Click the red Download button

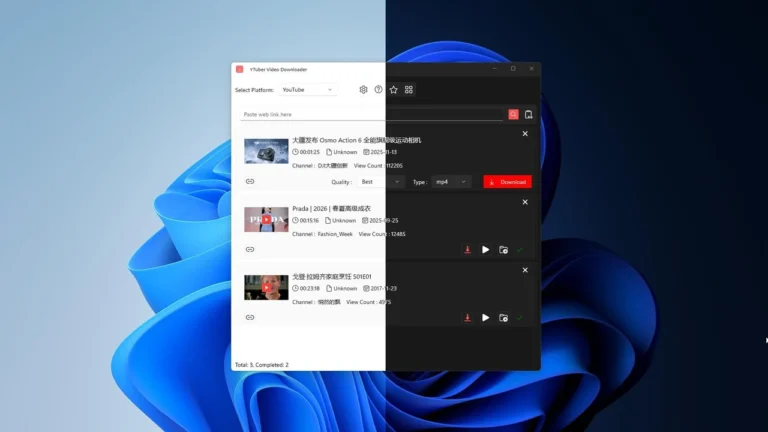507,182
